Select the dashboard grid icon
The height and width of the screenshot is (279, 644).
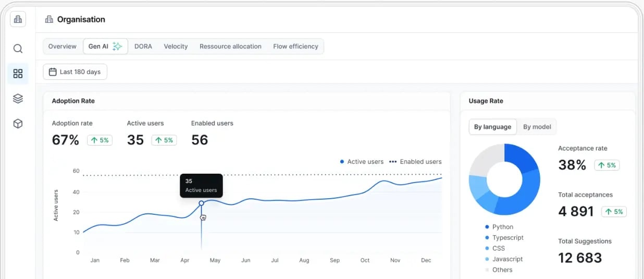(x=18, y=74)
